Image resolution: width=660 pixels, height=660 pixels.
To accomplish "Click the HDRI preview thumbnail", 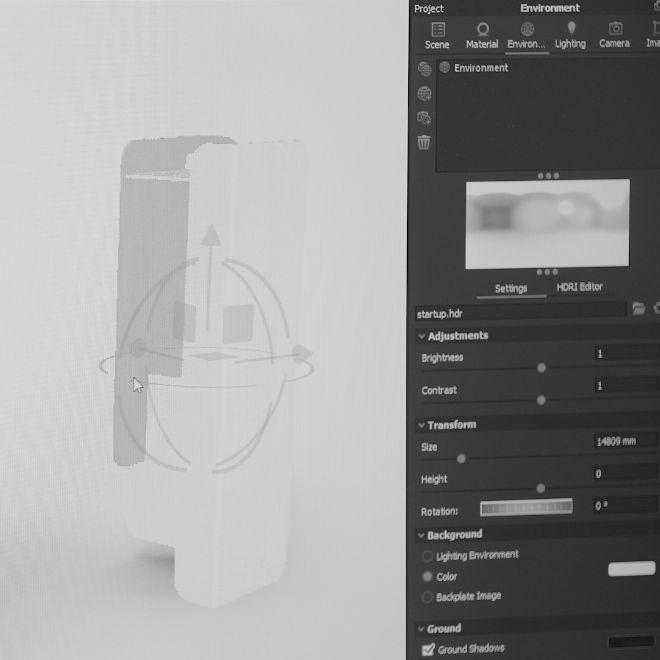I will 548,224.
